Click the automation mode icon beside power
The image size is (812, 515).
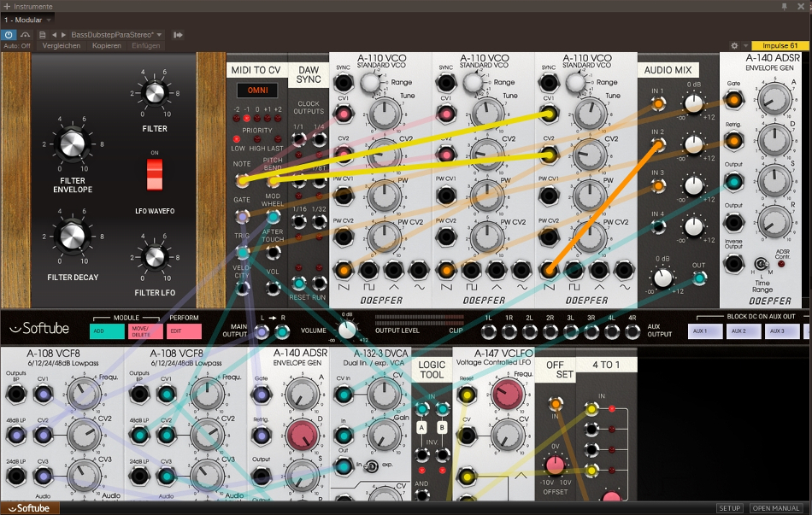click(25, 35)
